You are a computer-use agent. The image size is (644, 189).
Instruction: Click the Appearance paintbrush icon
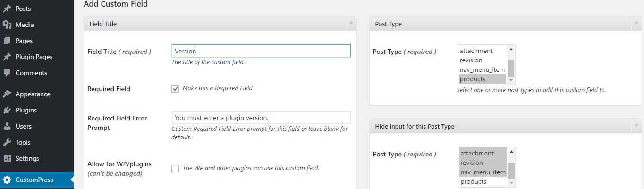pyautogui.click(x=7, y=94)
